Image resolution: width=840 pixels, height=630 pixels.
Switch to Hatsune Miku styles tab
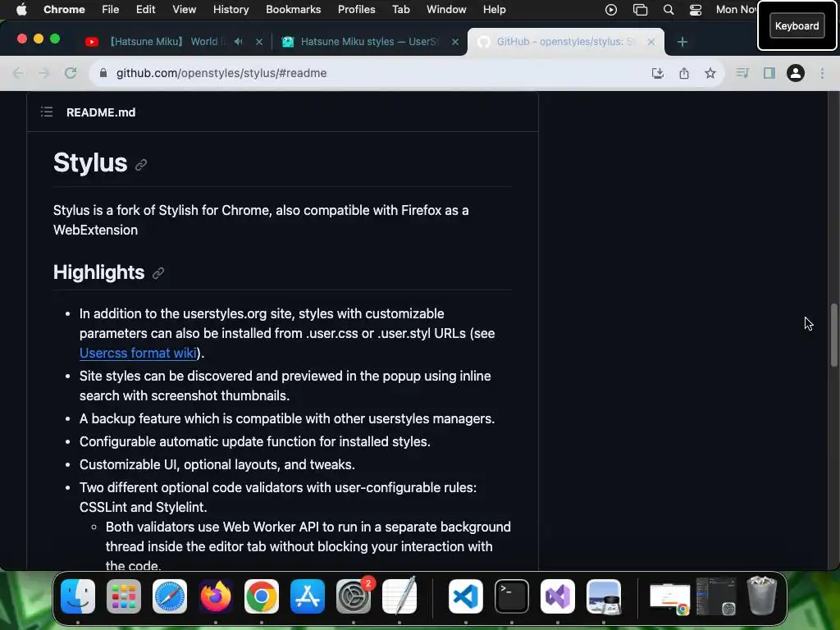370,41
